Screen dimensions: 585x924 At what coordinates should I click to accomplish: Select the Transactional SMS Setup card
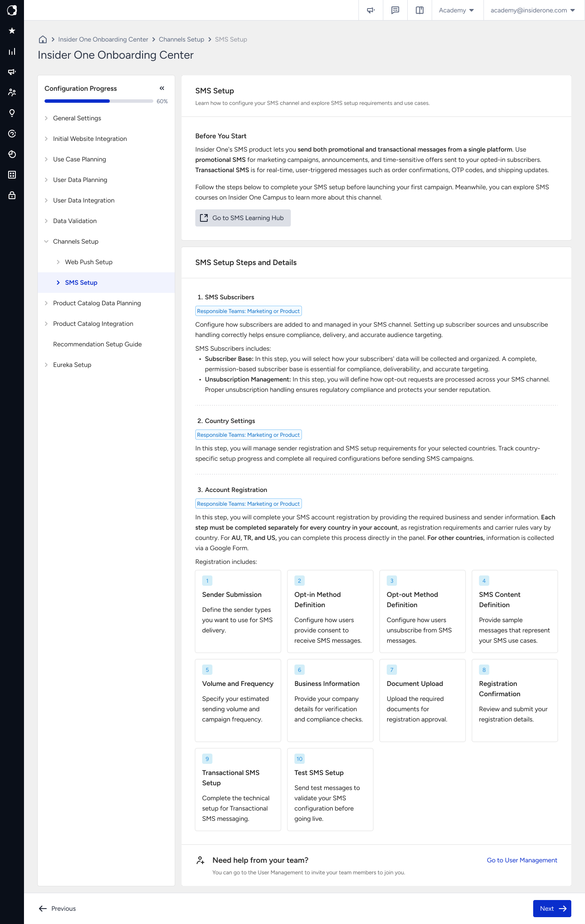click(238, 790)
